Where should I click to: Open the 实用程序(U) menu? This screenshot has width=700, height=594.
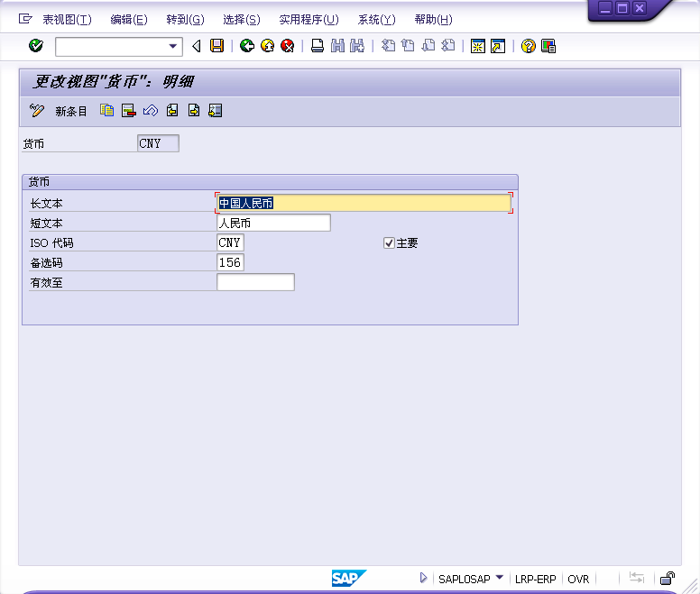(x=309, y=20)
